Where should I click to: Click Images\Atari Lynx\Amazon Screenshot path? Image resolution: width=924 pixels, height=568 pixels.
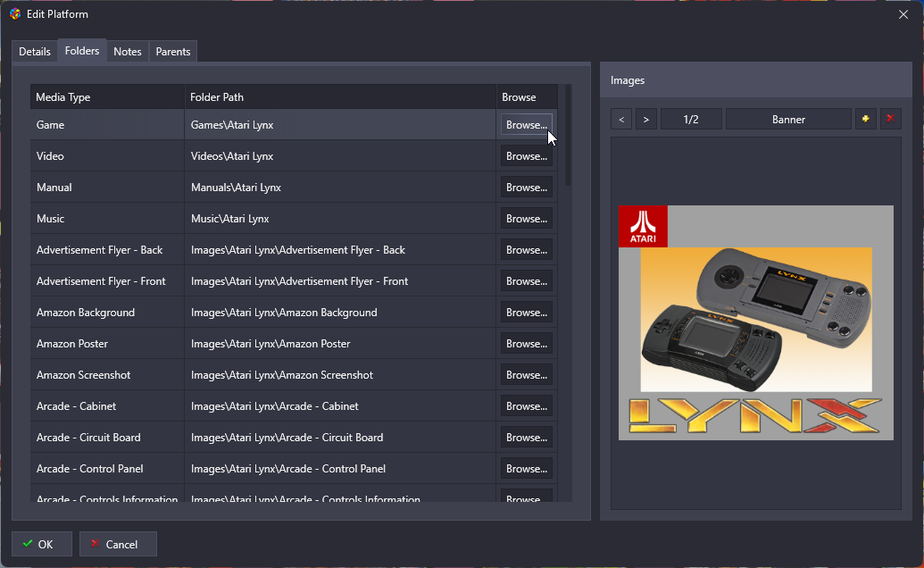point(282,375)
